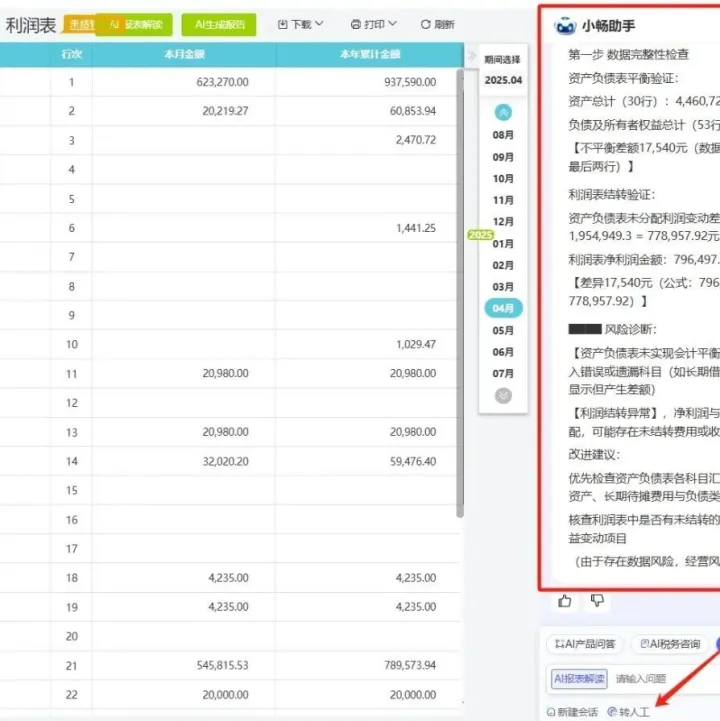720x721 pixels.
Task: Click the 利润表 page title
Action: [31, 25]
